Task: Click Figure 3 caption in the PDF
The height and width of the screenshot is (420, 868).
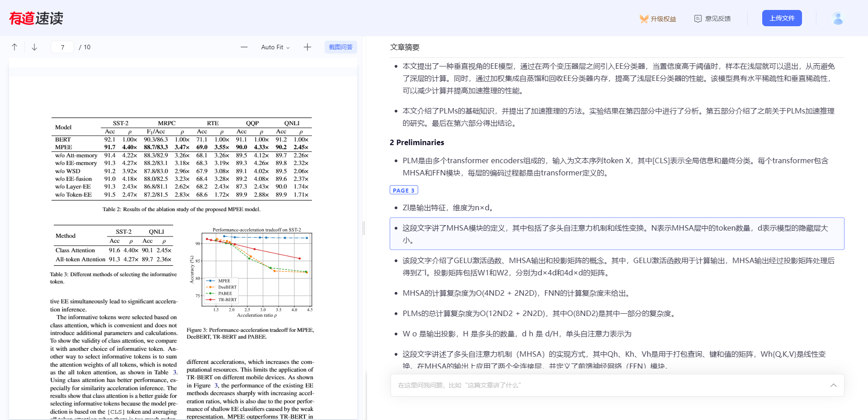Action: [250, 333]
